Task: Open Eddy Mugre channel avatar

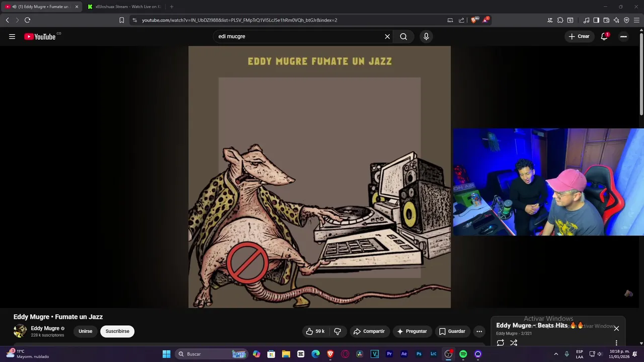Action: coord(20,331)
